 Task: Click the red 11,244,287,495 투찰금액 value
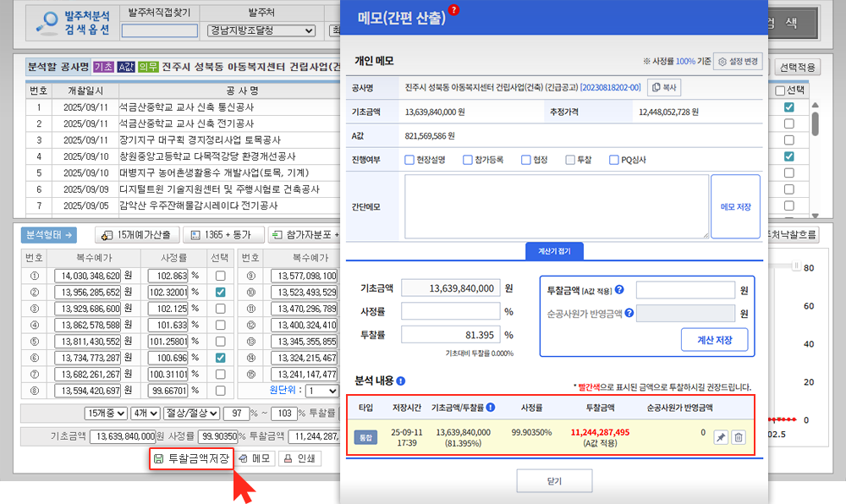click(600, 432)
